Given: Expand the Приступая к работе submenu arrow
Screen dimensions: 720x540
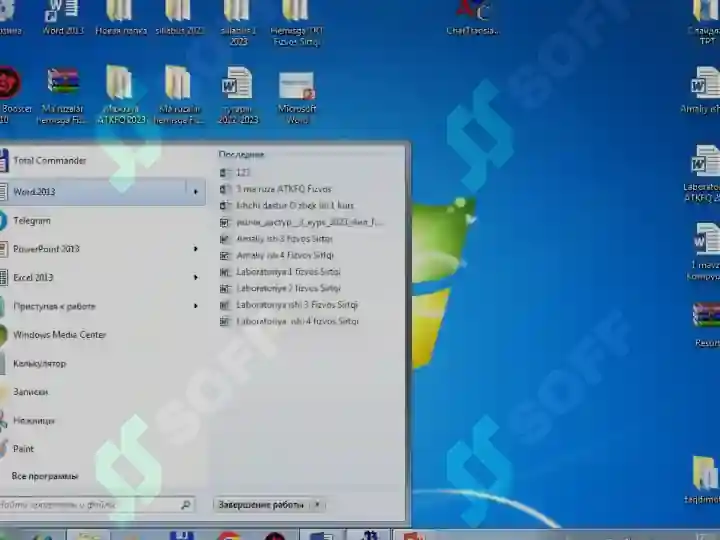Looking at the screenshot, I should coord(196,306).
